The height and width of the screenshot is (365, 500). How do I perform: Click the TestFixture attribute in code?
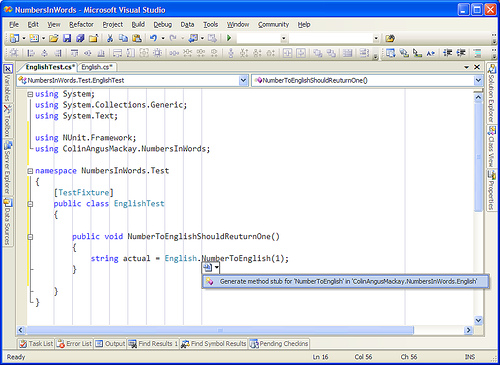[x=84, y=193]
